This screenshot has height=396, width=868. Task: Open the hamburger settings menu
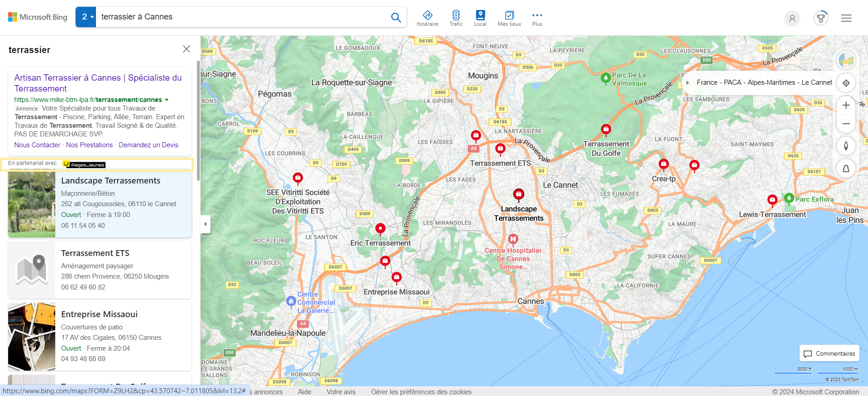pos(846,18)
